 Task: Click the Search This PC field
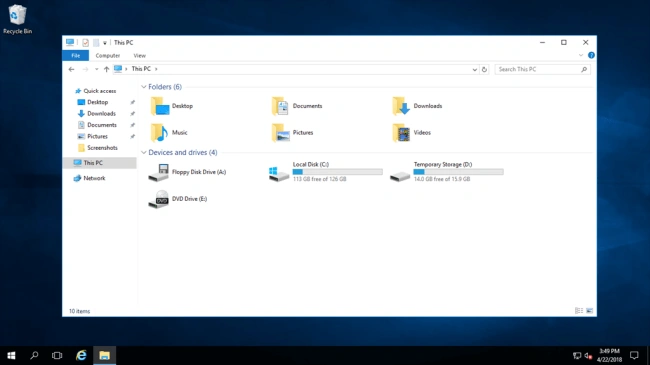[x=542, y=69]
